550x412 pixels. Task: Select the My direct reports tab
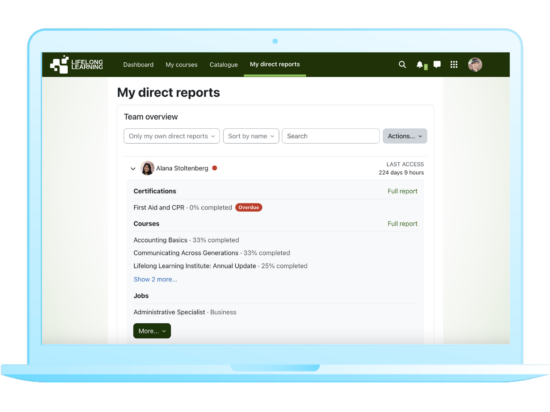coord(275,65)
